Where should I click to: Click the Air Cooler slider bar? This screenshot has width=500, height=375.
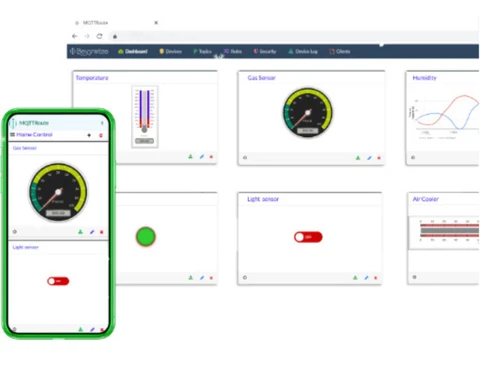click(x=449, y=230)
